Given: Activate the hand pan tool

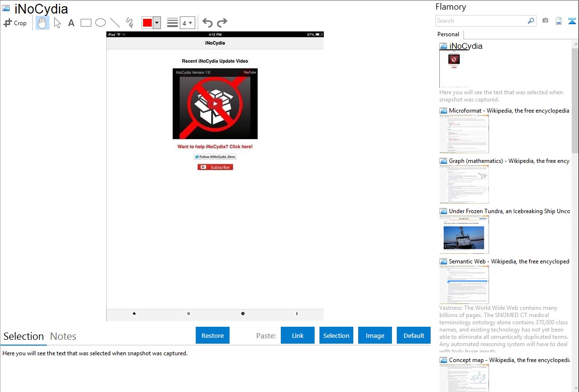Looking at the screenshot, I should click(x=42, y=23).
